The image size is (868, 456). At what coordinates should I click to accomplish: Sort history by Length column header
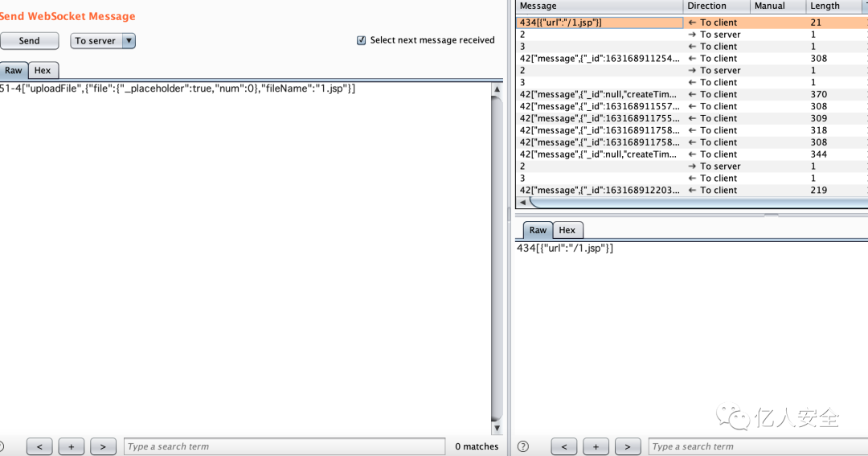(x=833, y=6)
